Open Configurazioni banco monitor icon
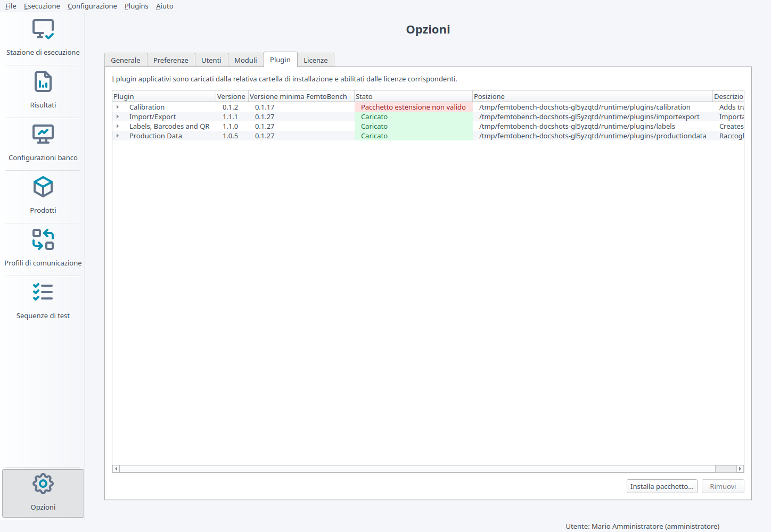Viewport: 771px width, 532px height. [43, 135]
